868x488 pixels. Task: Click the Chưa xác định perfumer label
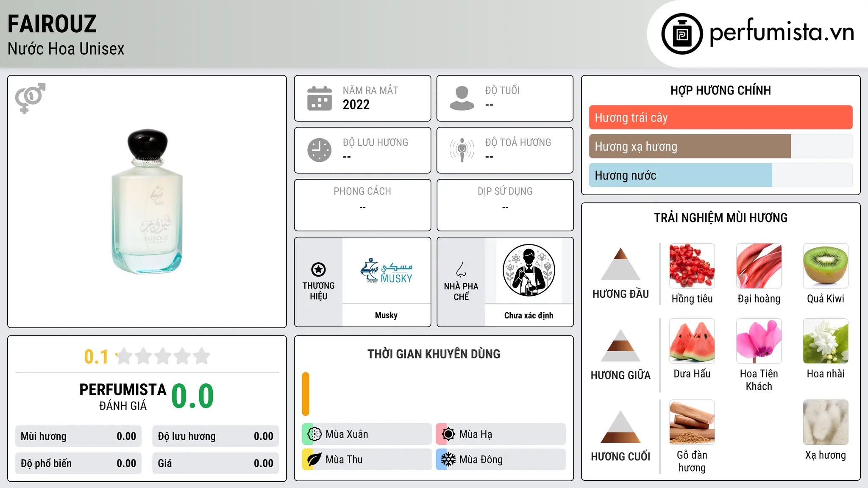coord(529,315)
